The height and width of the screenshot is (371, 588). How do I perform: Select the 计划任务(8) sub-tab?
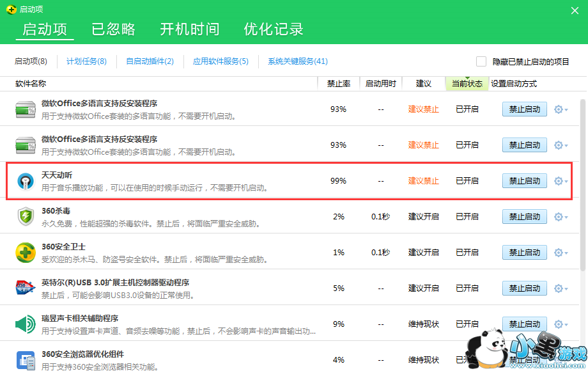[86, 61]
